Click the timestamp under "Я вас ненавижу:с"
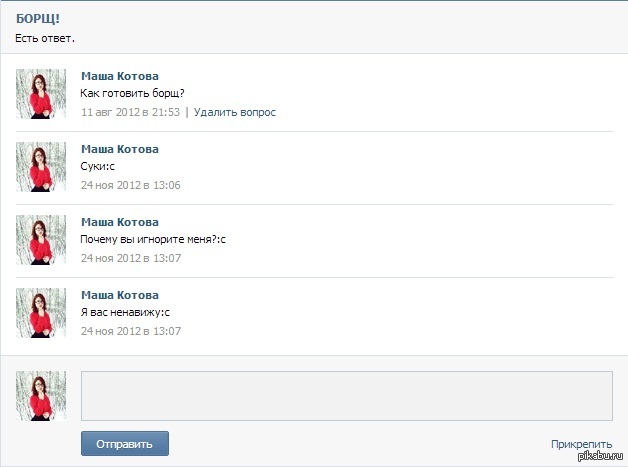This screenshot has width=628, height=467. (x=130, y=331)
